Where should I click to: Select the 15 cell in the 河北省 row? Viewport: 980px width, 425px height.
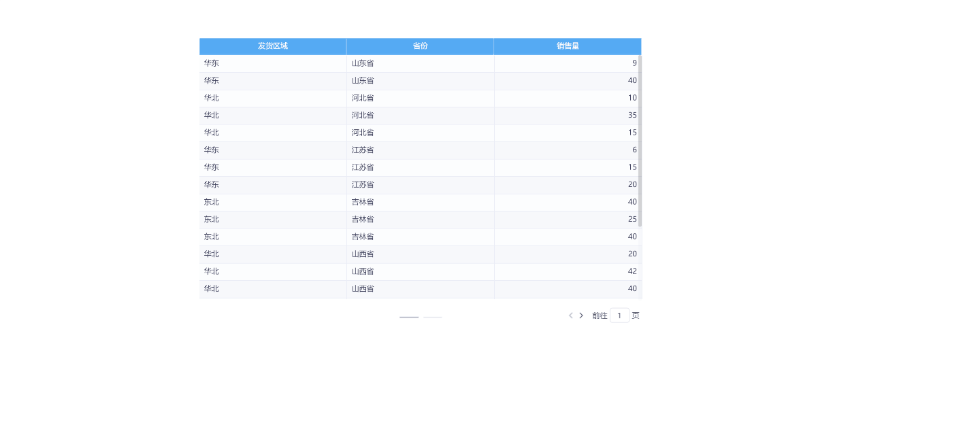[x=568, y=133]
